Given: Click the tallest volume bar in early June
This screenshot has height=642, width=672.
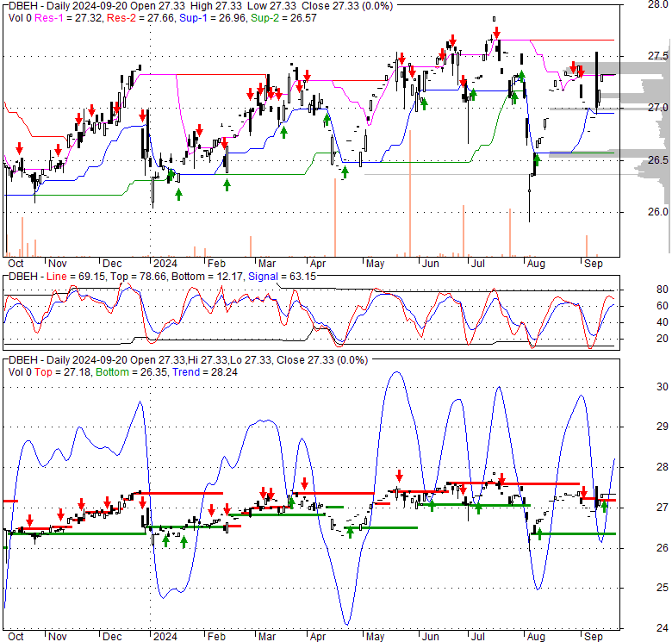Looking at the screenshot, I should tap(410, 193).
